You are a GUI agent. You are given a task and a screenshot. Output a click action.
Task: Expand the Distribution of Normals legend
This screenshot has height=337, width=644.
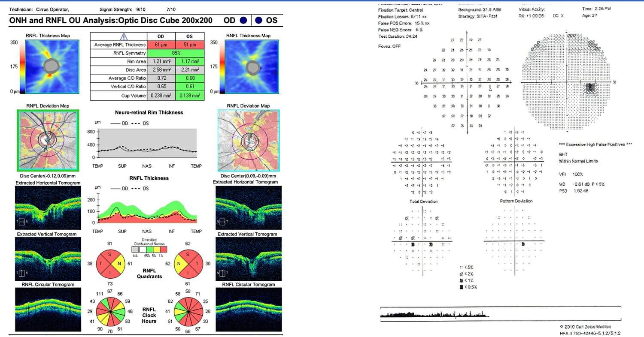(148, 247)
